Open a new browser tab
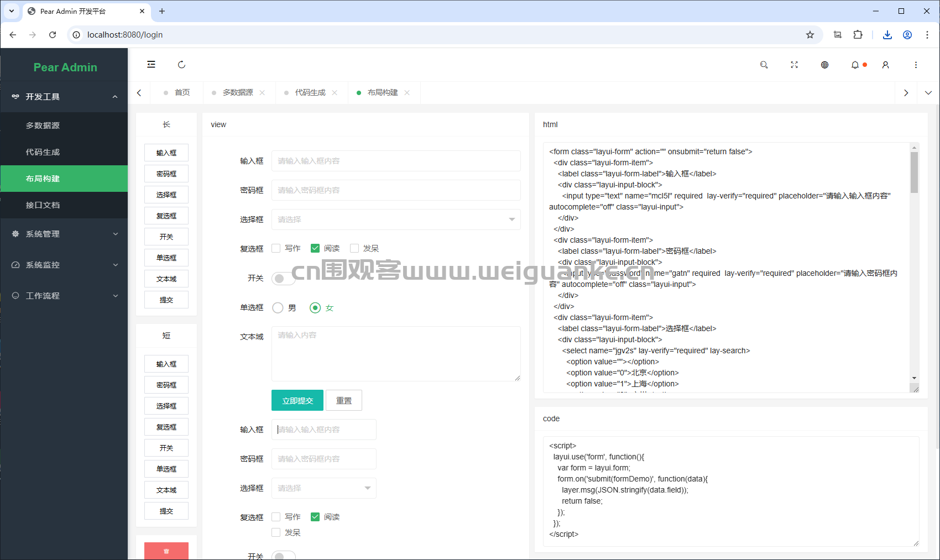Image resolution: width=940 pixels, height=560 pixels. point(162,11)
